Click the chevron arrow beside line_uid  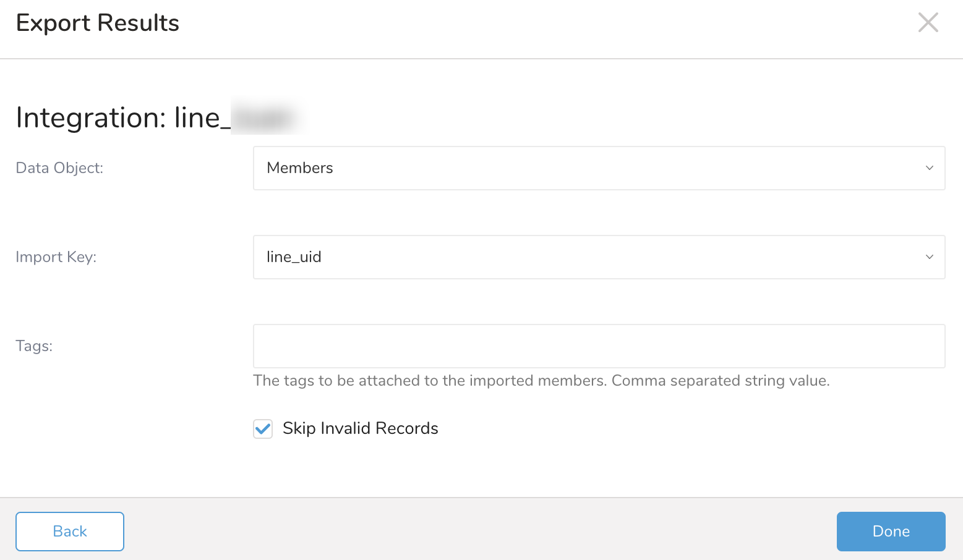(x=929, y=257)
